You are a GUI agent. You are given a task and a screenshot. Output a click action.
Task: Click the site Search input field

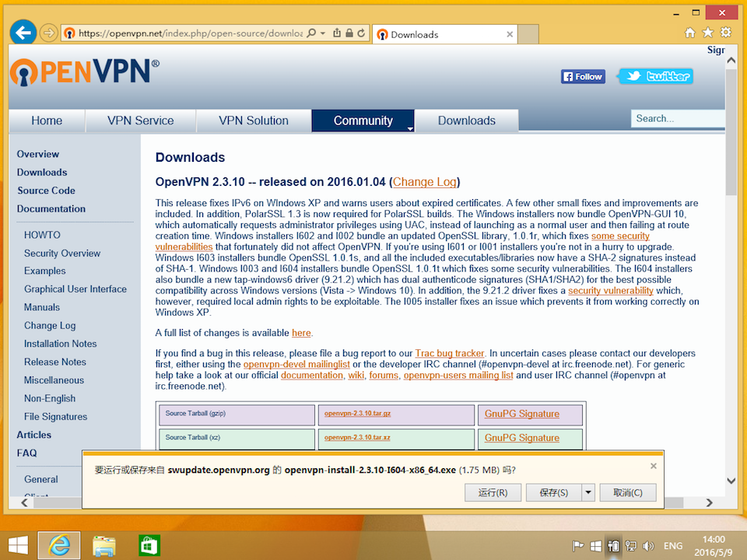pyautogui.click(x=678, y=118)
